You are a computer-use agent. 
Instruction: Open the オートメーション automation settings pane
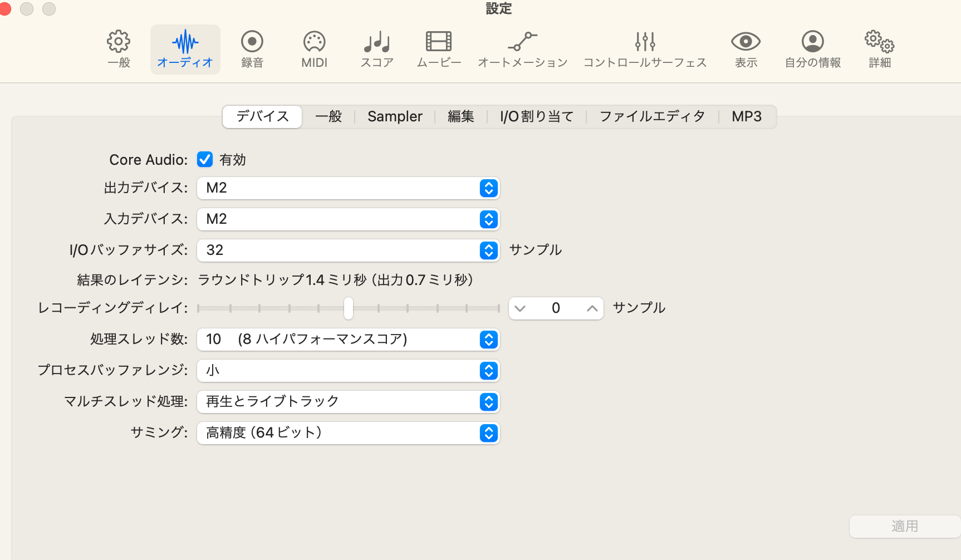pos(522,49)
